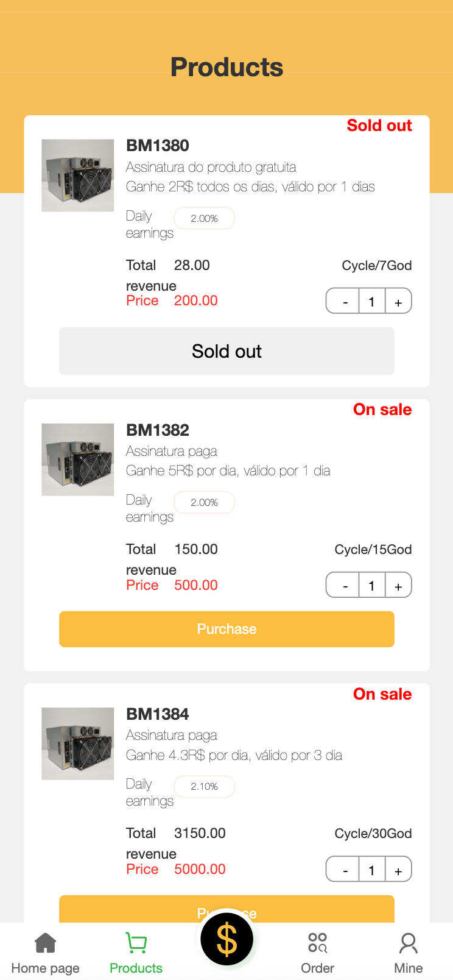Go to the Mine profile icon
Viewport: 453px width, 980px height.
(408, 943)
